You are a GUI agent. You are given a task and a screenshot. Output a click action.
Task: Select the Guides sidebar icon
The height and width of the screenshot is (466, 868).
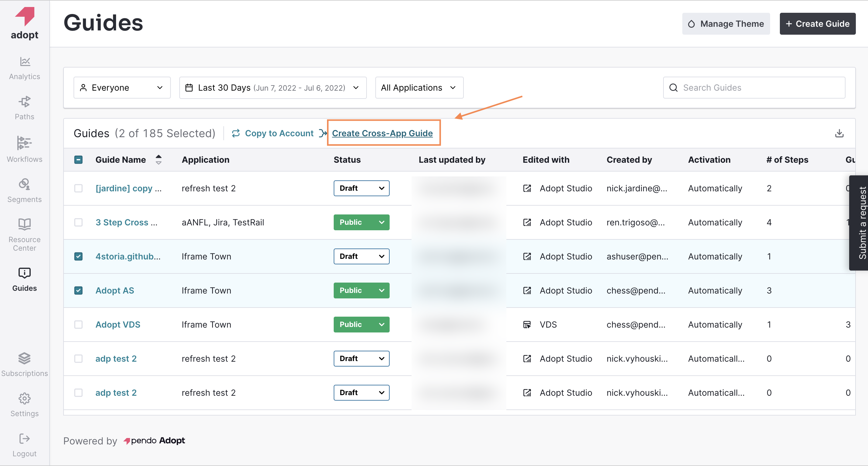(25, 273)
